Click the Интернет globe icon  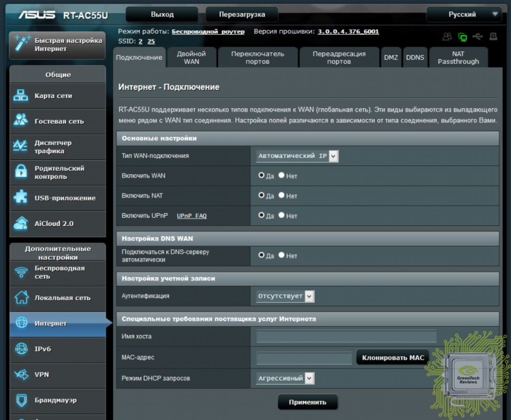point(22,323)
